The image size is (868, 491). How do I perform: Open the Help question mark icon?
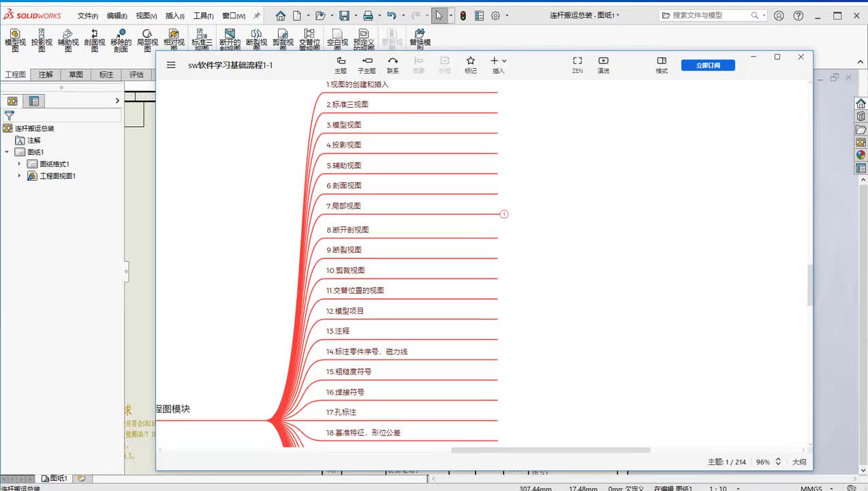[799, 15]
